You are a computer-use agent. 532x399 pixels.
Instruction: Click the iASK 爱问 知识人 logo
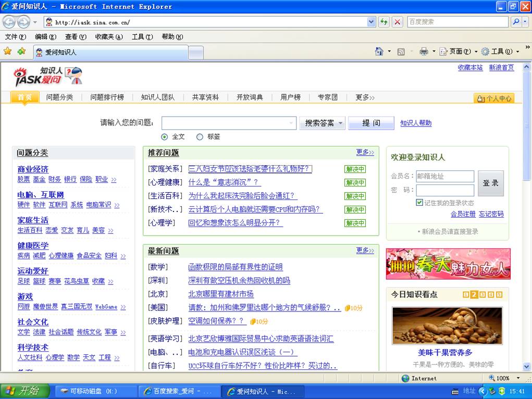tap(48, 77)
